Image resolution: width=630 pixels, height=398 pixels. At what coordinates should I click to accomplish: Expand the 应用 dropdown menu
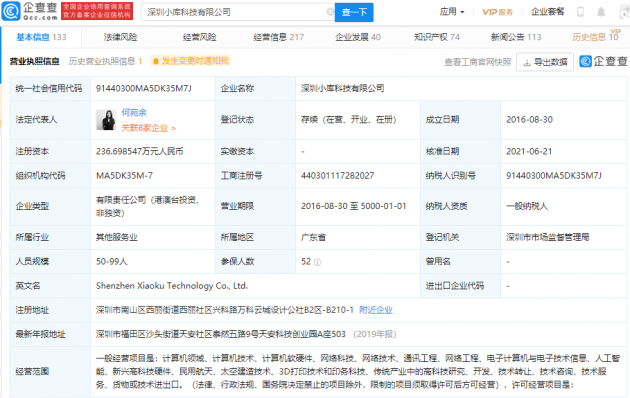[452, 12]
